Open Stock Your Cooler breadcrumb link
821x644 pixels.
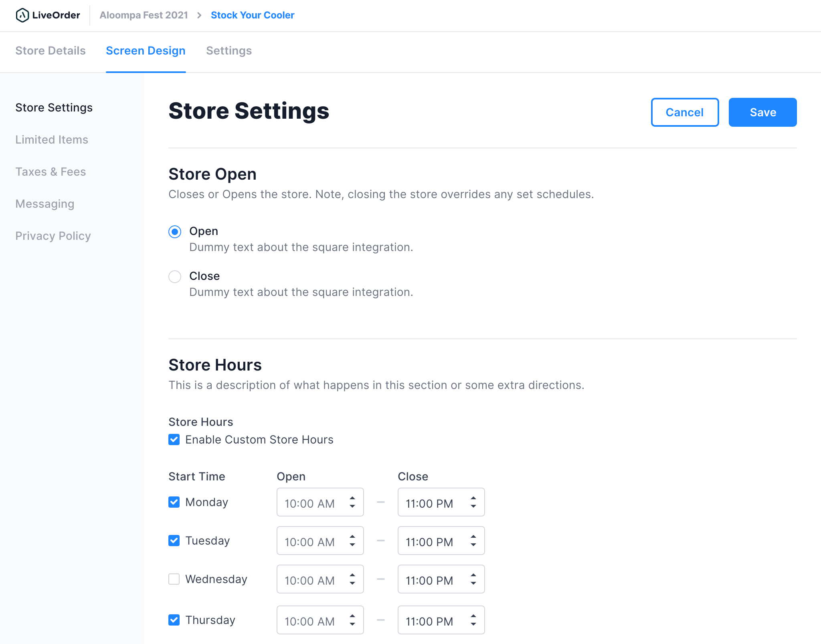point(253,15)
